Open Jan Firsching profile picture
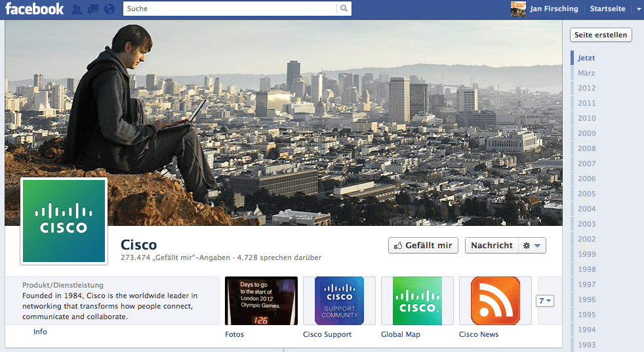644x352 pixels. [x=518, y=9]
